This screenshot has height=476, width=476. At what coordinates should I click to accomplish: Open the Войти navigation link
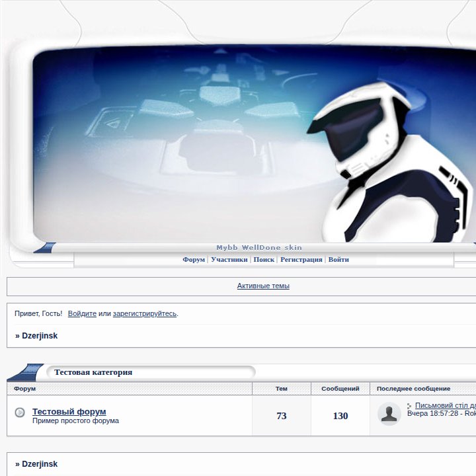(338, 260)
